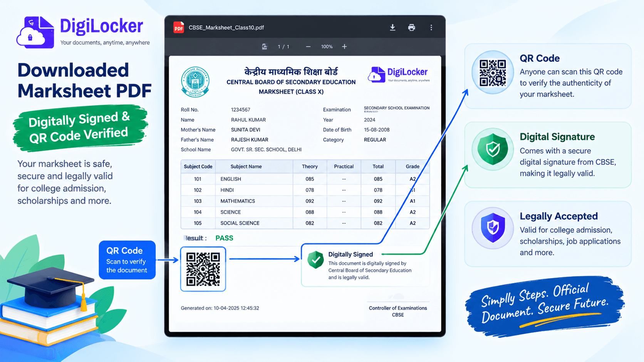Click father's name RAJESH KUMAR

(x=250, y=140)
